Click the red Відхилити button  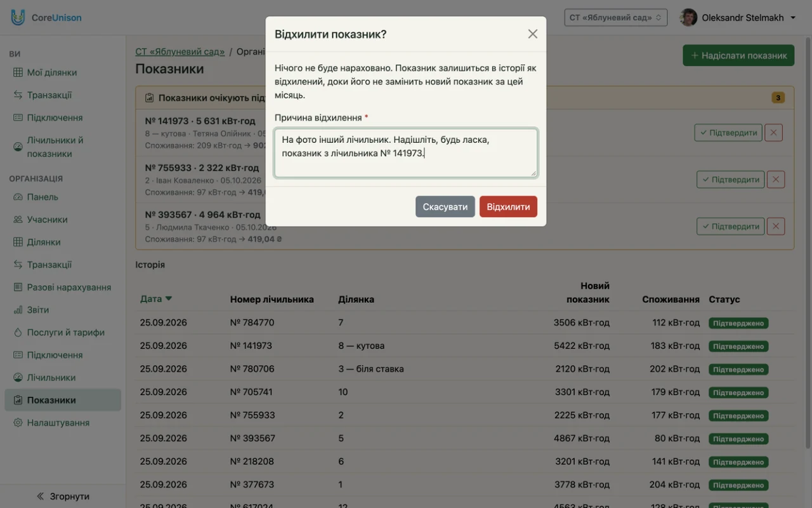click(508, 206)
